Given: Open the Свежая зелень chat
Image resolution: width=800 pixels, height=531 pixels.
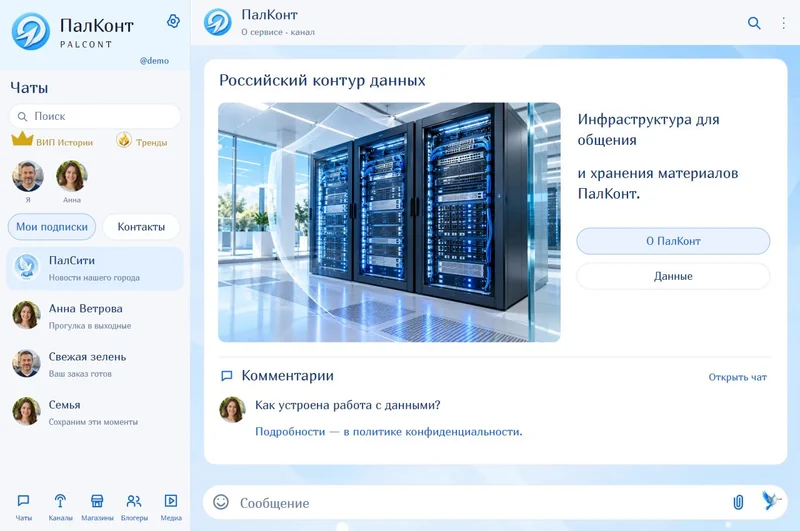Looking at the screenshot, I should point(95,364).
